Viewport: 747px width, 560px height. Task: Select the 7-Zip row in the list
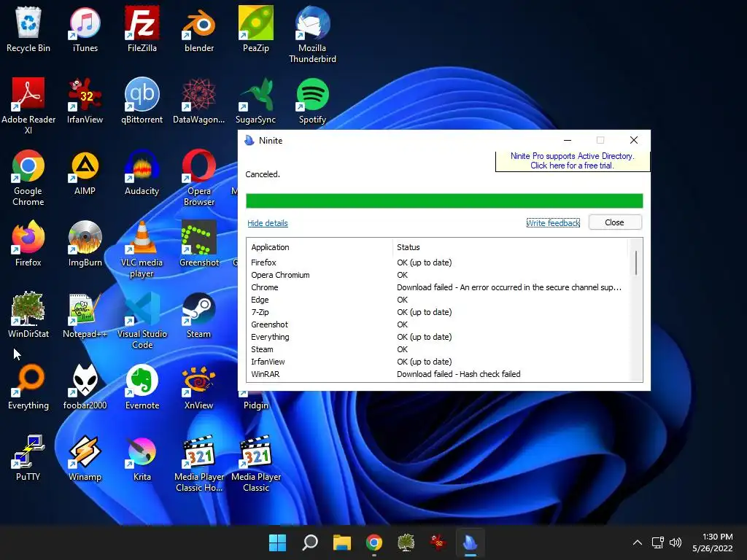[438, 312]
